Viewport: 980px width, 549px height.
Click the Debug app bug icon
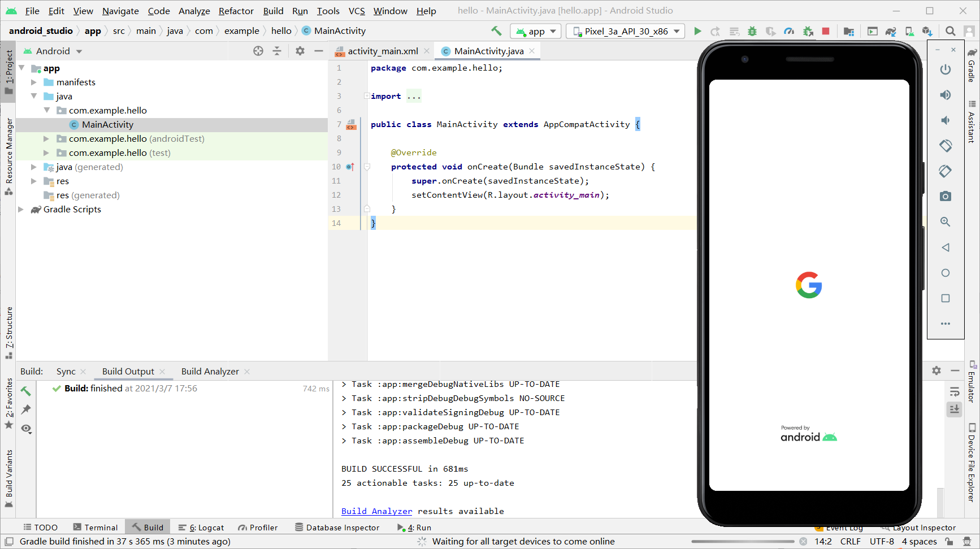point(752,31)
